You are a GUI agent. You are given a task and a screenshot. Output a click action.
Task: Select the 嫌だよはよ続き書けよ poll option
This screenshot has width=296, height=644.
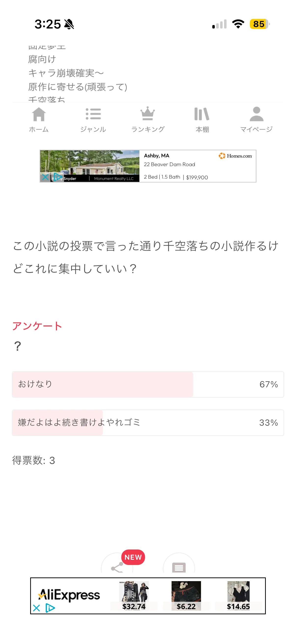click(x=148, y=422)
